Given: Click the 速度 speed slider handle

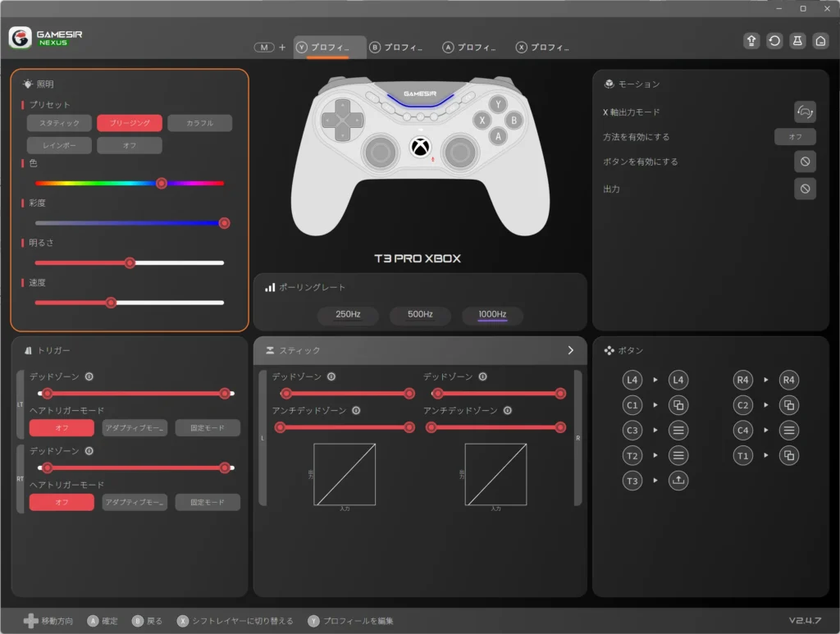Looking at the screenshot, I should point(111,303).
